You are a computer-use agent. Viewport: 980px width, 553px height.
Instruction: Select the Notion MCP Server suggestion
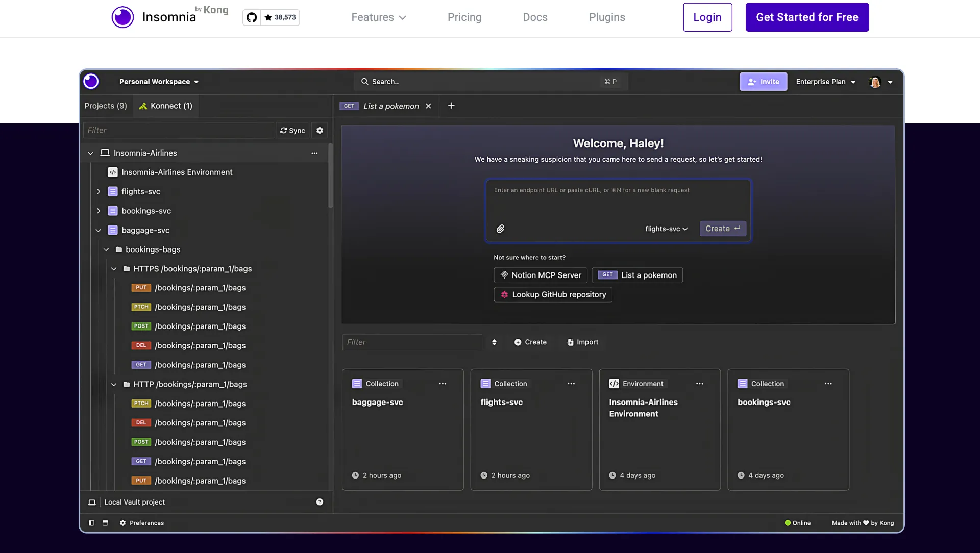[x=541, y=275]
